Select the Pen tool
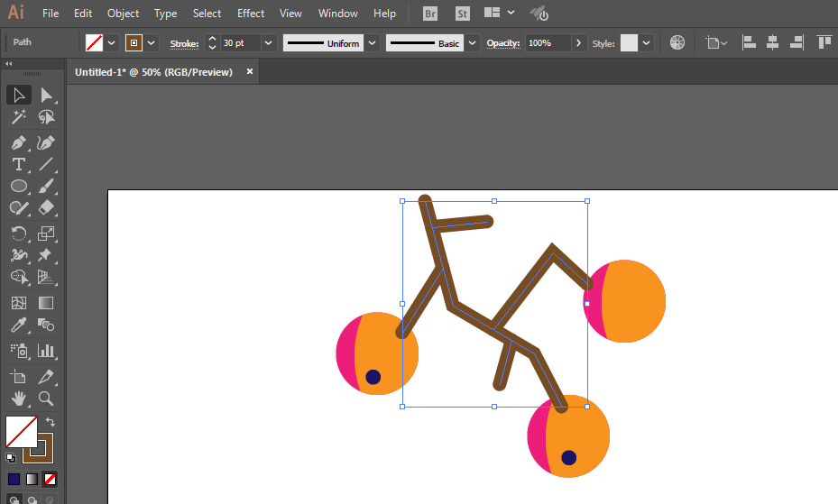This screenshot has height=504, width=838. [19, 143]
